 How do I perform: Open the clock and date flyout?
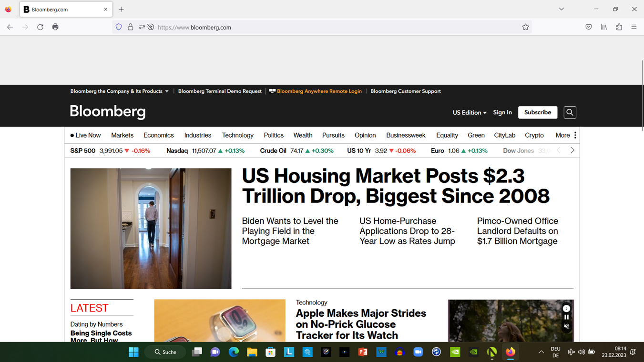(x=613, y=352)
